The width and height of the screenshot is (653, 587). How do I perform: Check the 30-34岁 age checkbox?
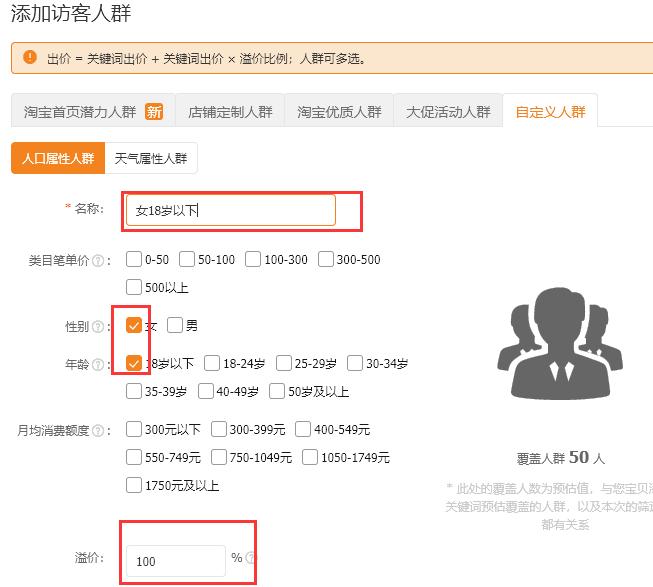click(x=355, y=363)
